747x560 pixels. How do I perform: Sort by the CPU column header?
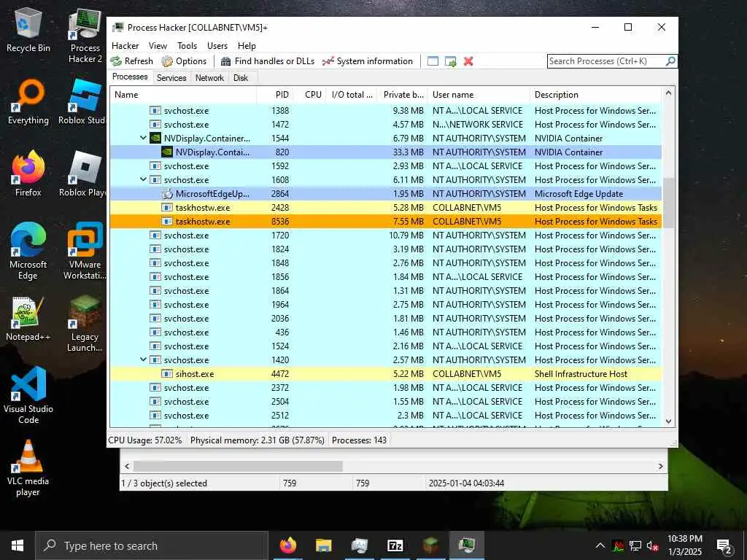(x=309, y=94)
